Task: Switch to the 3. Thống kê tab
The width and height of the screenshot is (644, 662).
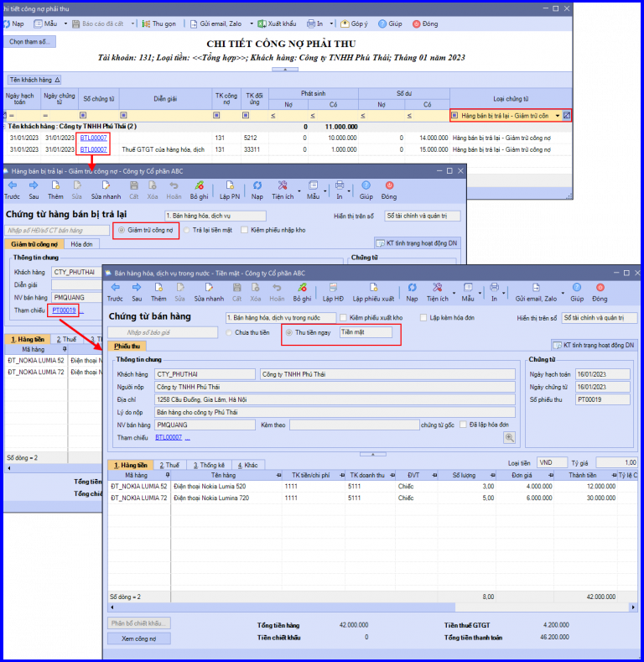Action: pos(209,465)
